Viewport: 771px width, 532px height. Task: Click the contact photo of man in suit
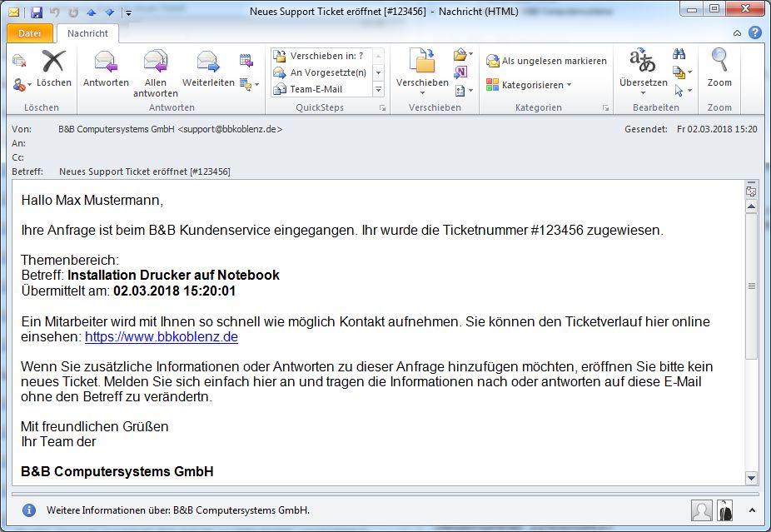pyautogui.click(x=724, y=510)
